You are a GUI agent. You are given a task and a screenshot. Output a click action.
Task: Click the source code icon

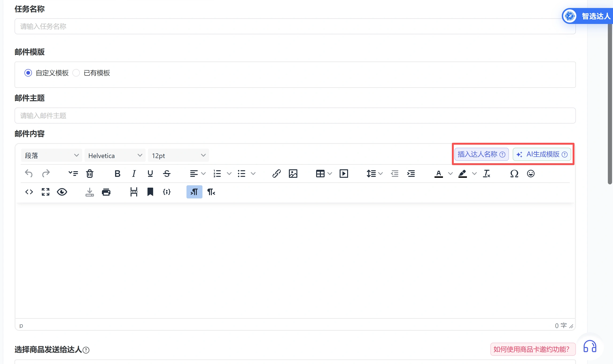[29, 192]
